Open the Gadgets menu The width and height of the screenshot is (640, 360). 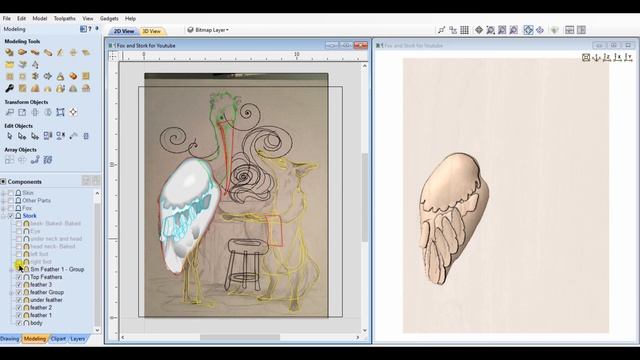pyautogui.click(x=109, y=18)
